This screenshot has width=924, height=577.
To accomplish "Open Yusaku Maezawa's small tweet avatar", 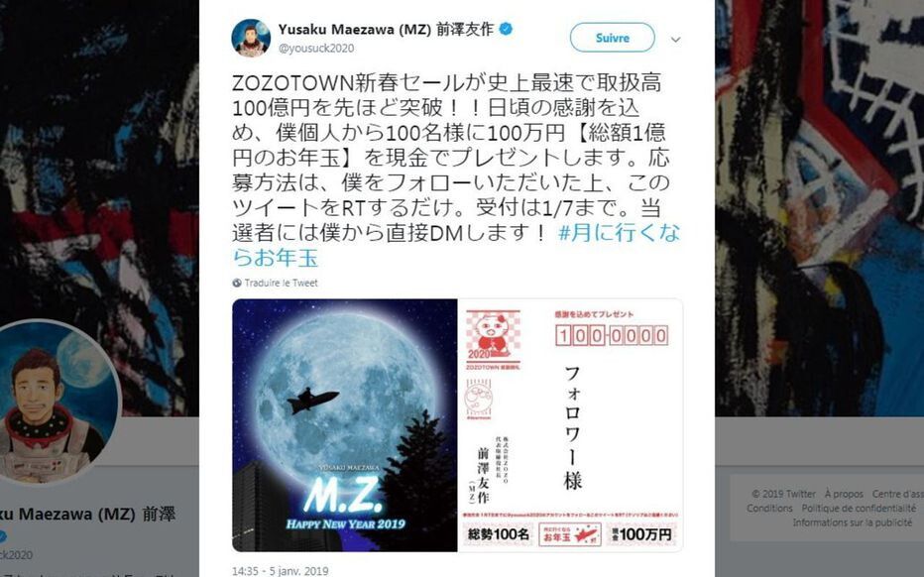I will [x=251, y=38].
